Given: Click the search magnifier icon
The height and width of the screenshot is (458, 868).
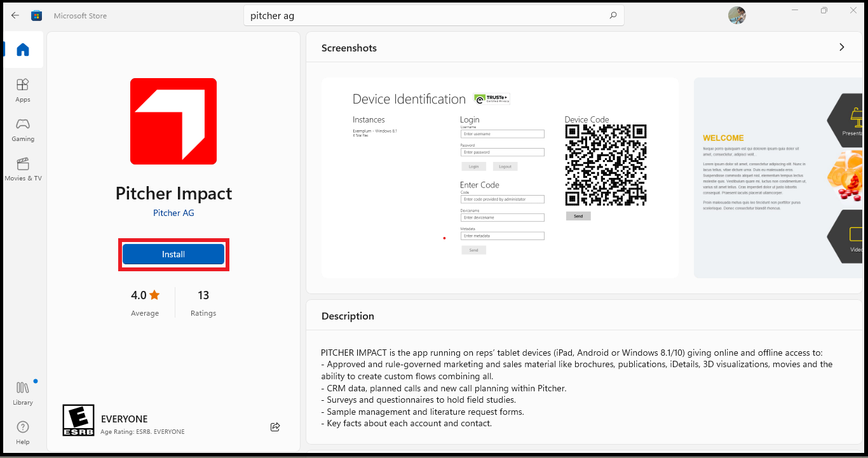Looking at the screenshot, I should (x=612, y=15).
